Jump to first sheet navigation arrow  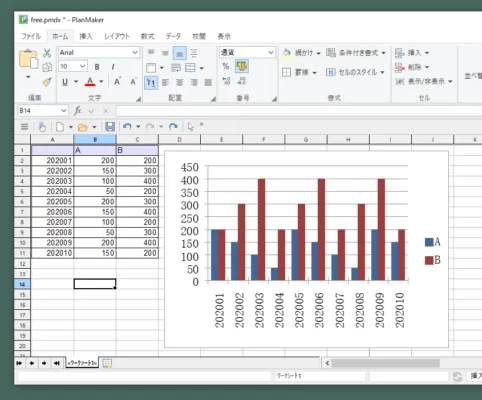[19, 363]
